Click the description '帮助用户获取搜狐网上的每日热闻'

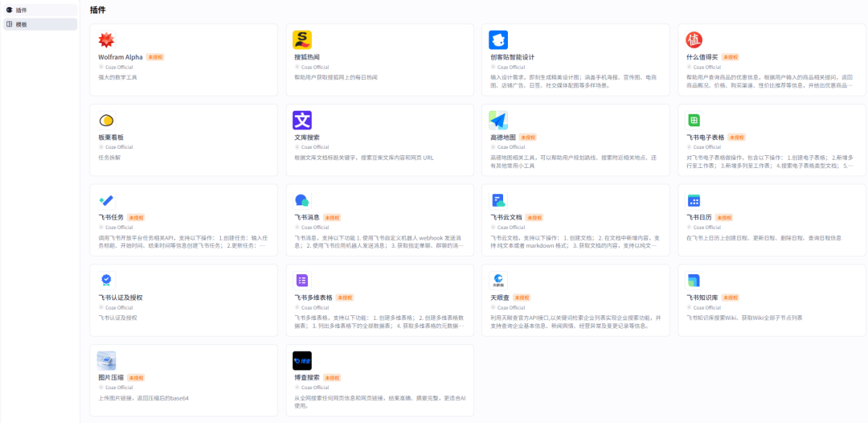pyautogui.click(x=335, y=77)
